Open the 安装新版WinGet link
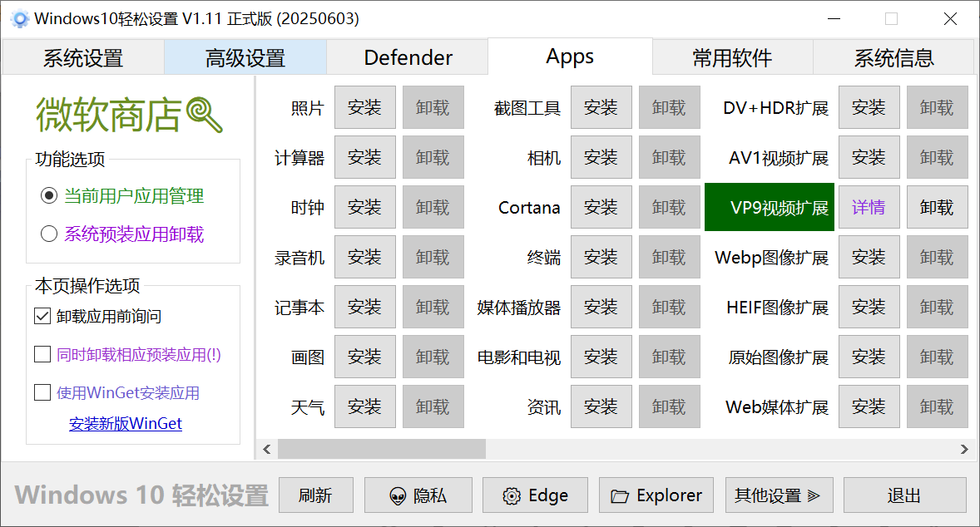The height and width of the screenshot is (527, 980). click(125, 424)
